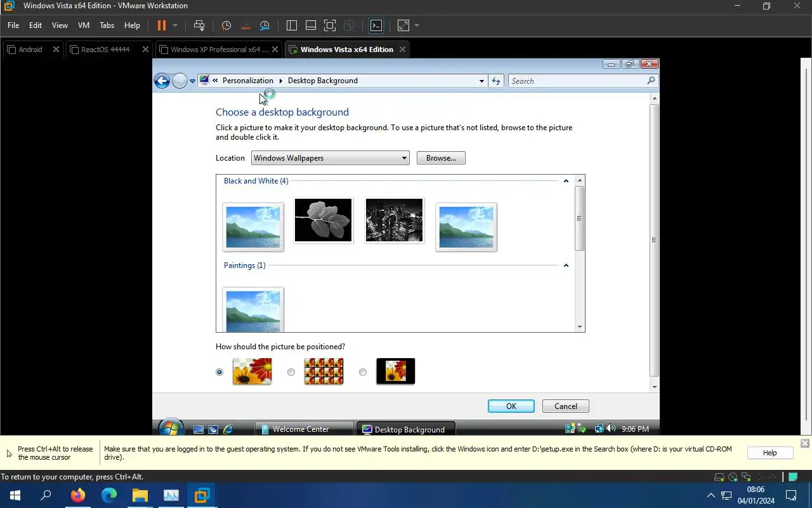812x508 pixels.
Task: Launch Internet Explorer from Vista quick launch
Action: pyautogui.click(x=228, y=429)
